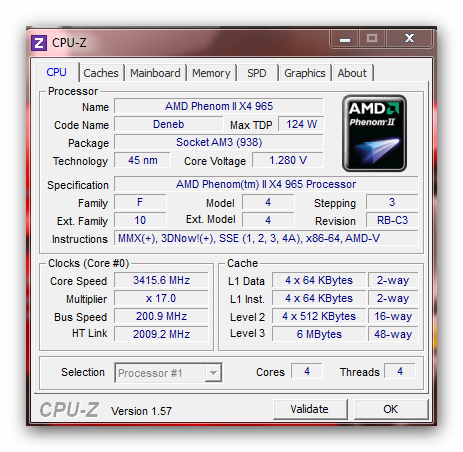Click the Ext. Family value 10
Screen dimensions: 463x452
coord(140,220)
